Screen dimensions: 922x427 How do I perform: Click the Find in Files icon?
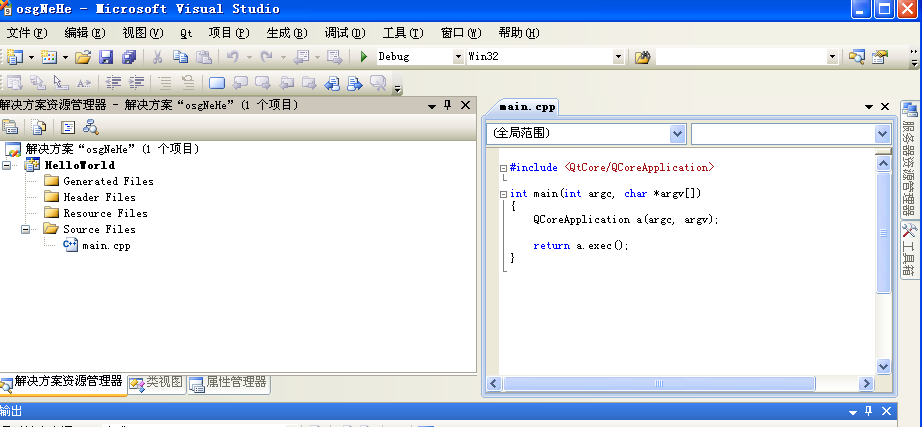click(x=643, y=57)
